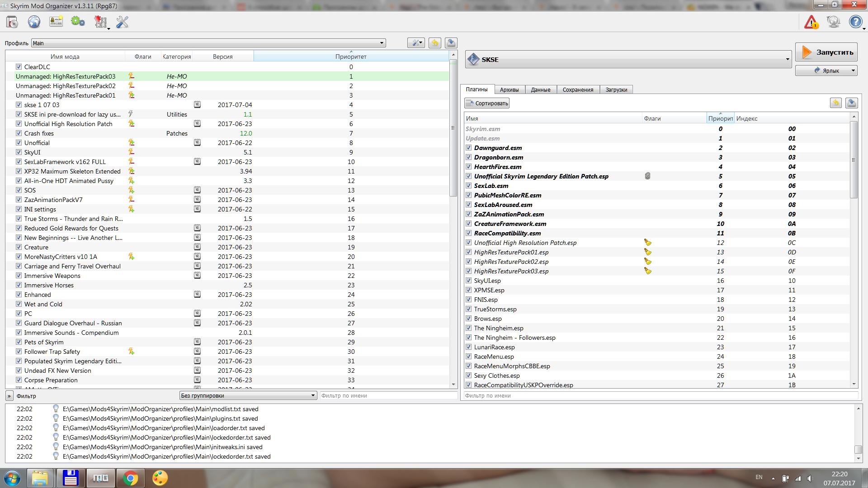Open the profiles ID card icon

coord(56,22)
